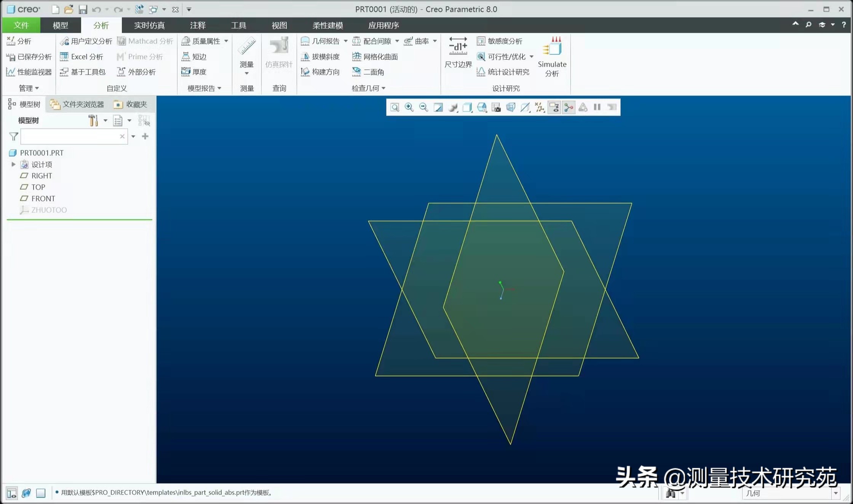The height and width of the screenshot is (504, 853).
Task: Pause the graphics display updates
Action: coord(597,107)
